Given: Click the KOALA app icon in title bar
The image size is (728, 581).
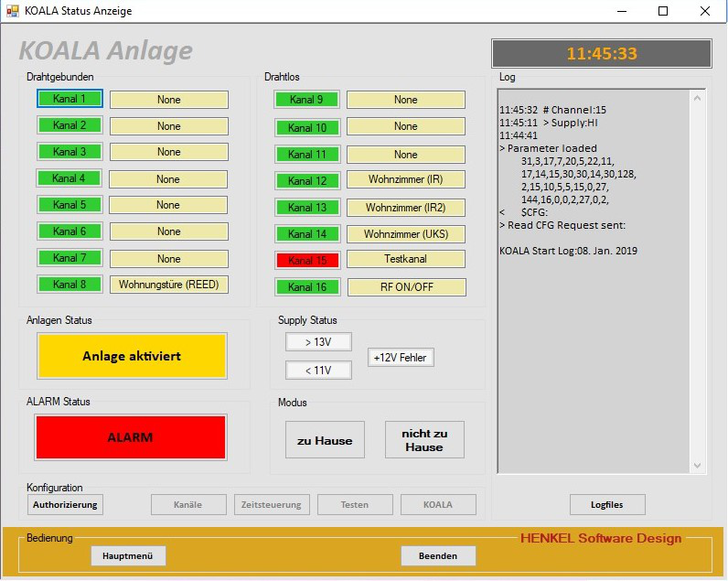Looking at the screenshot, I should tap(12, 11).
